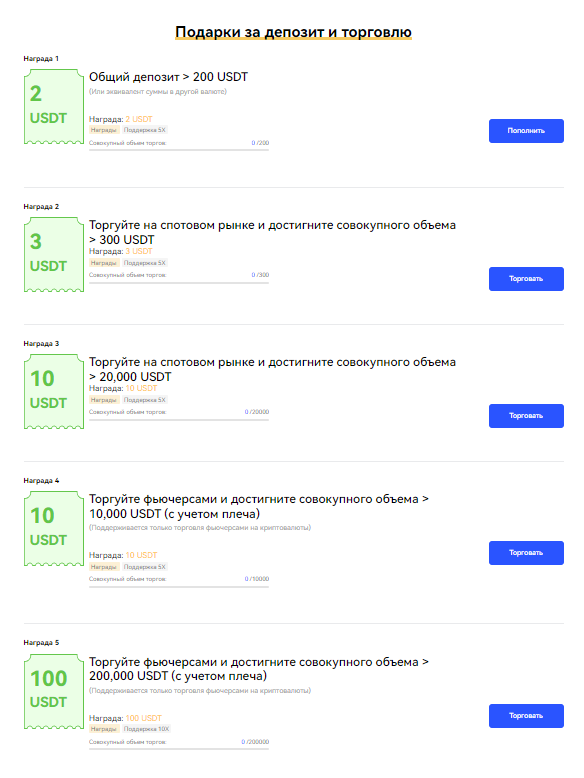
Task: Click the Пополнить deposit button
Action: (x=526, y=131)
